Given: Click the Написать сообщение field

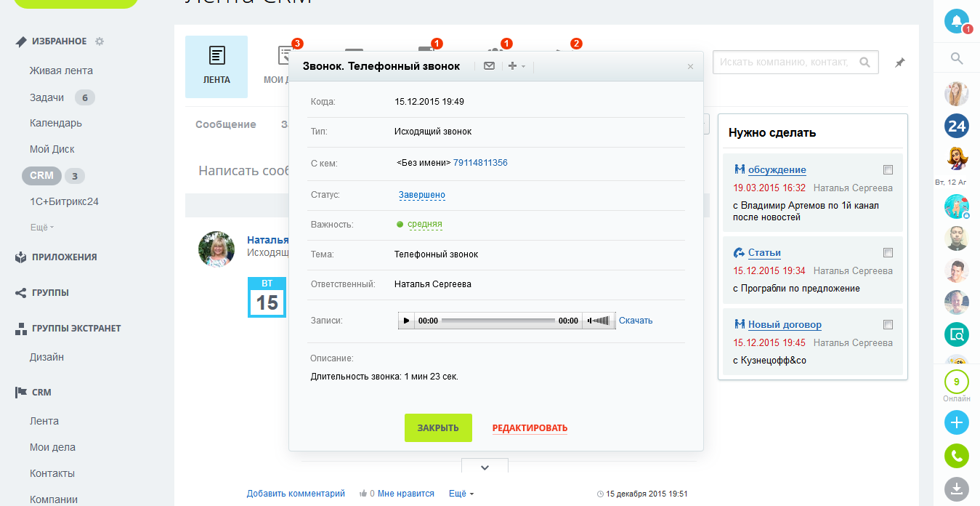Looking at the screenshot, I should [244, 171].
